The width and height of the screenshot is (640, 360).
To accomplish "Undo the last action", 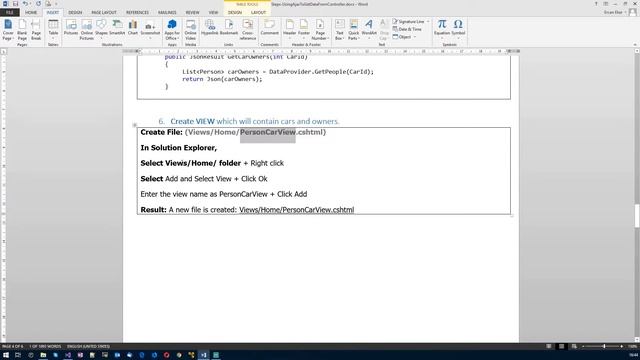I will click(25, 4).
